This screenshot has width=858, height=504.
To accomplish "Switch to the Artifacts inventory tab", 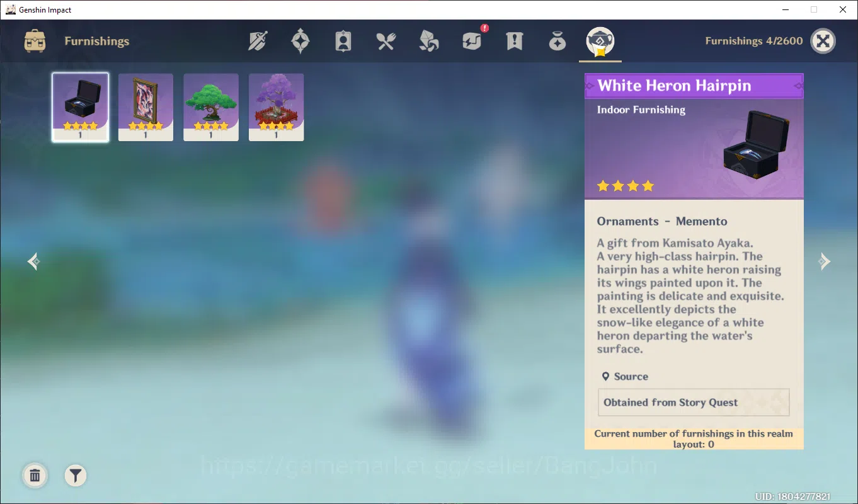I will [x=300, y=42].
